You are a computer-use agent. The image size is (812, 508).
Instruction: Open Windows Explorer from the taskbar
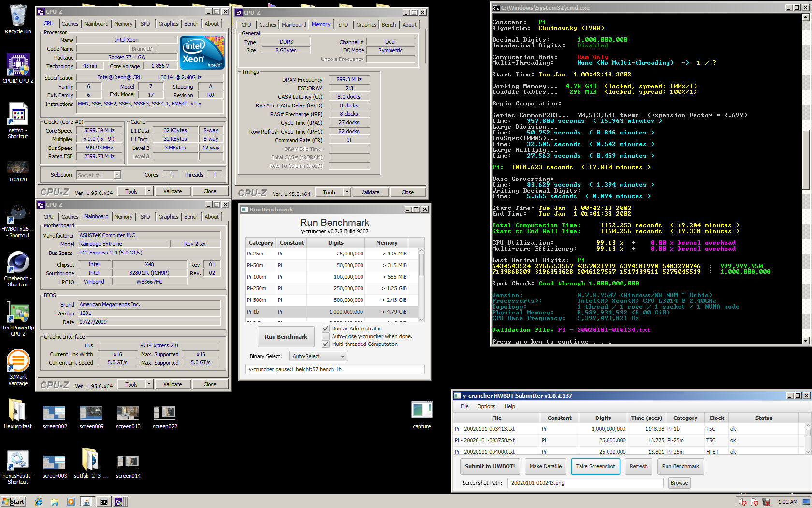(x=55, y=502)
